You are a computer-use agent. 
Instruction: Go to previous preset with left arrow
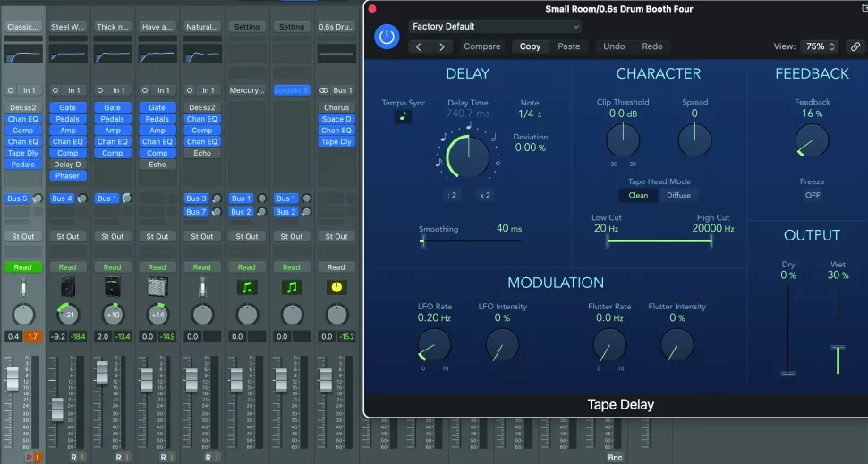419,46
